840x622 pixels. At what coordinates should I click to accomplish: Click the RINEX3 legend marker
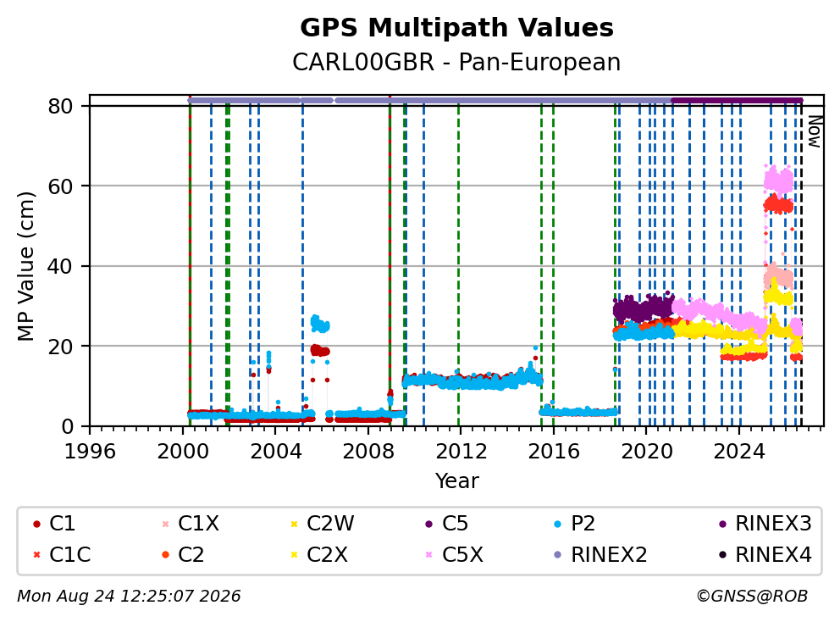pos(722,524)
